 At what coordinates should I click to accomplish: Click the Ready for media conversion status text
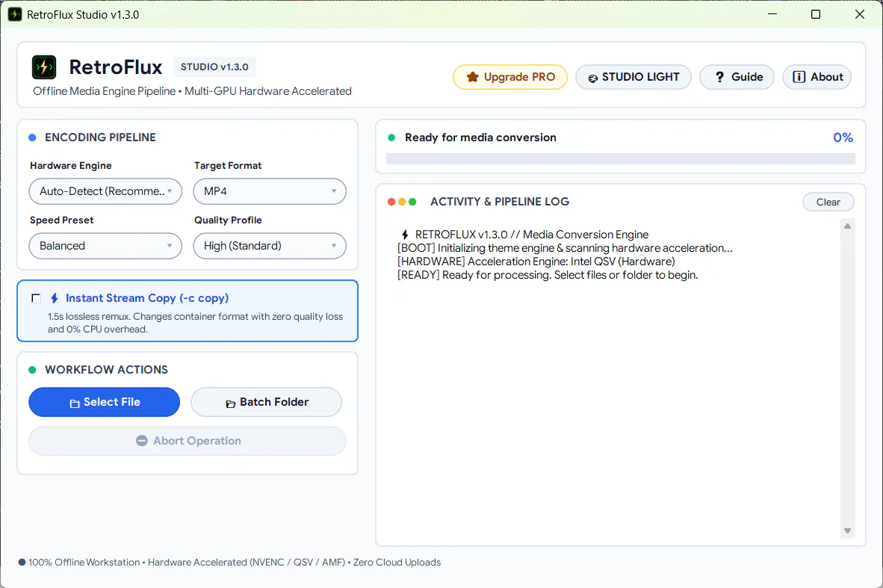tap(480, 137)
